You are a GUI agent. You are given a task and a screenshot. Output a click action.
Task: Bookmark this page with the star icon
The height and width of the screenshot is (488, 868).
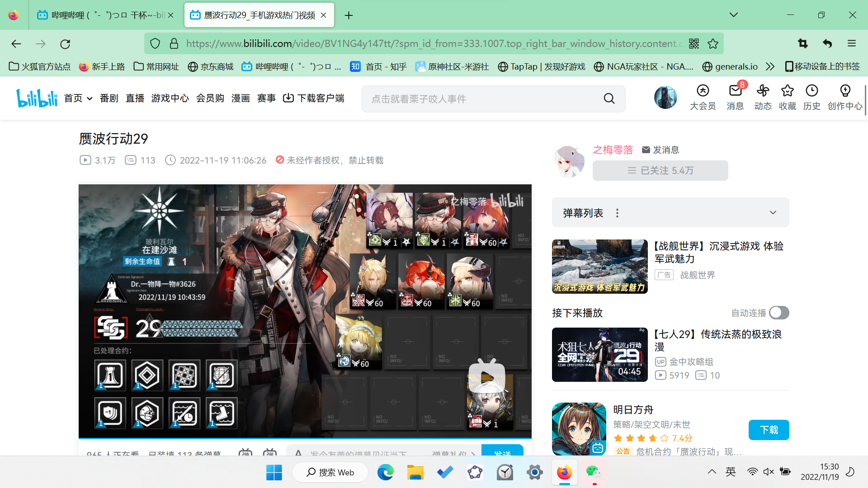tap(713, 43)
